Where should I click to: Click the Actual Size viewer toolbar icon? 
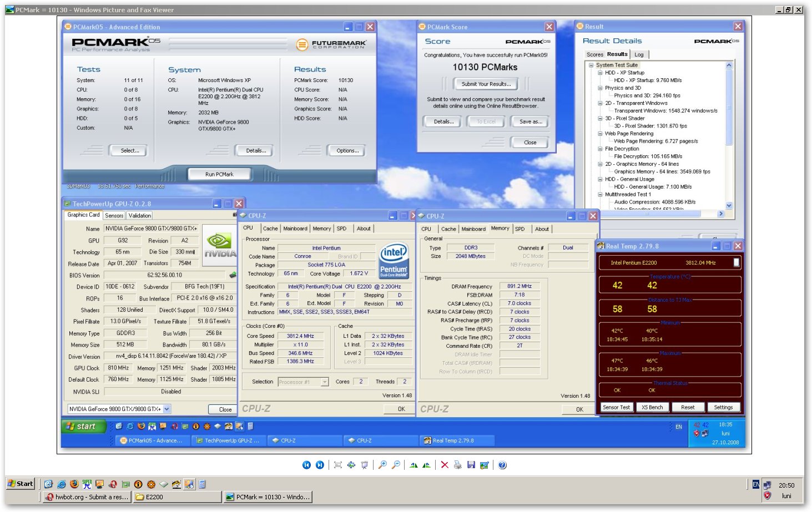click(x=351, y=465)
